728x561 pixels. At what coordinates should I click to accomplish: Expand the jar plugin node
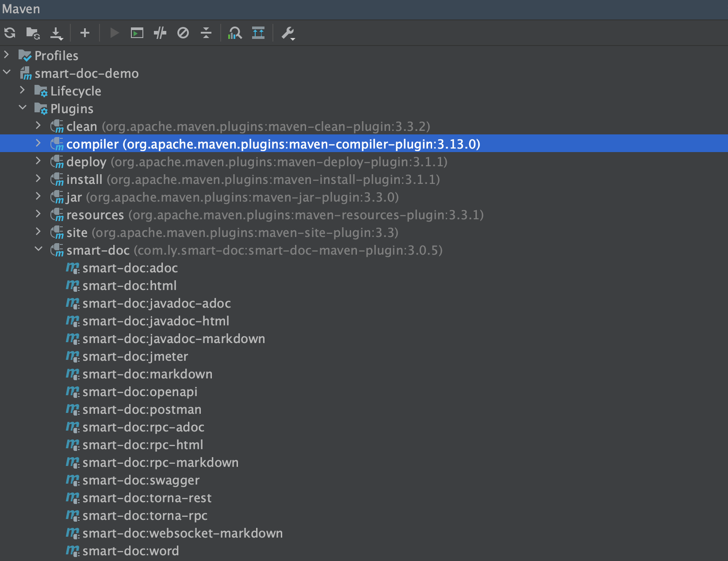[x=38, y=196]
